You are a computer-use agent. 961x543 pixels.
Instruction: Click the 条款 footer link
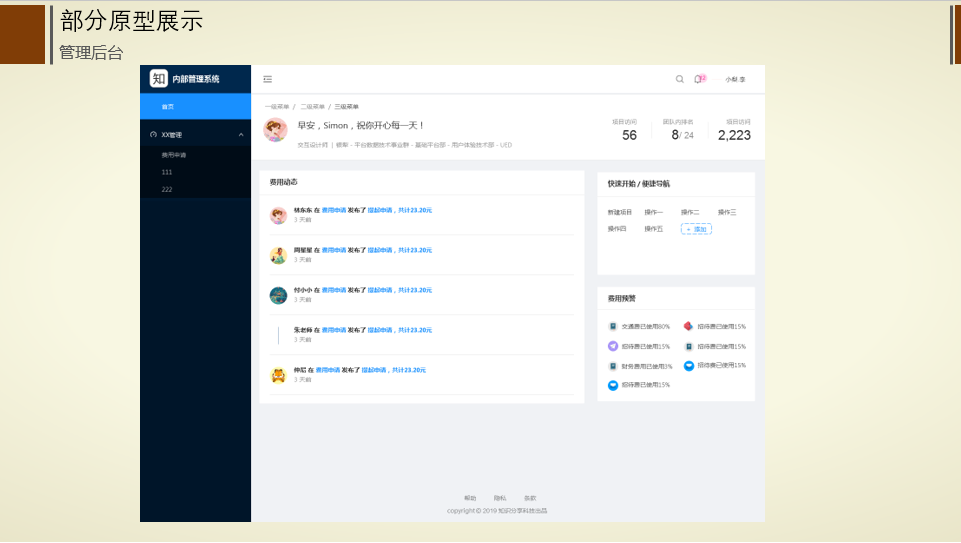(x=530, y=498)
